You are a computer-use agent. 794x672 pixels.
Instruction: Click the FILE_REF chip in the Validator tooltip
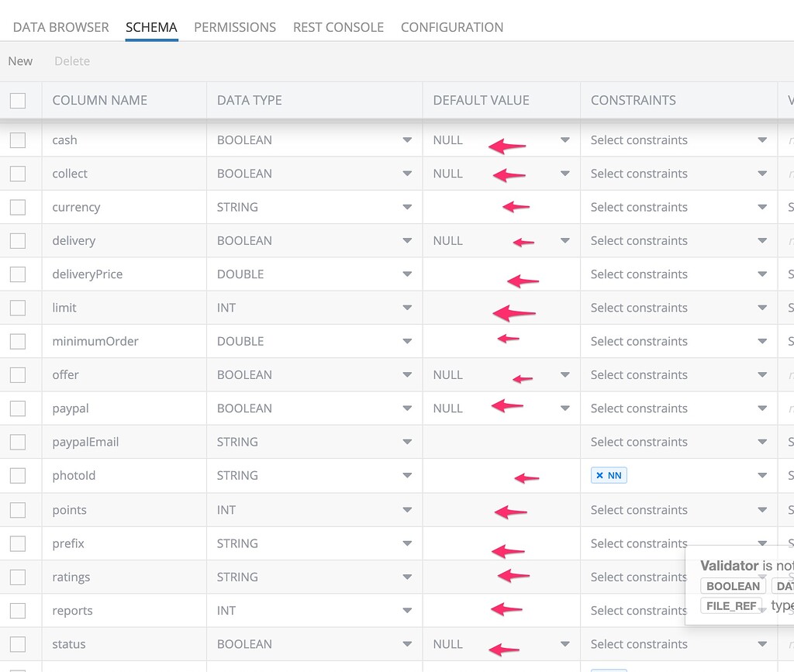730,605
